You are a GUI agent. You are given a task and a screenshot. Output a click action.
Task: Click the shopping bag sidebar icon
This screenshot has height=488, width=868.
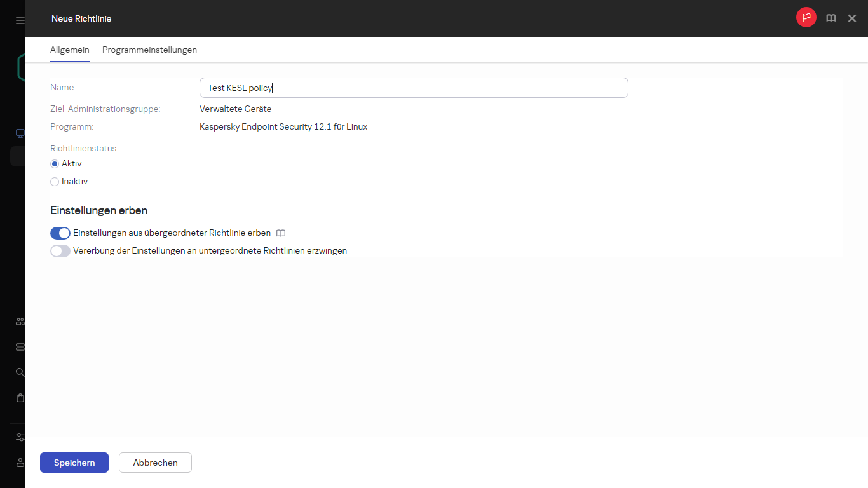pyautogui.click(x=20, y=398)
